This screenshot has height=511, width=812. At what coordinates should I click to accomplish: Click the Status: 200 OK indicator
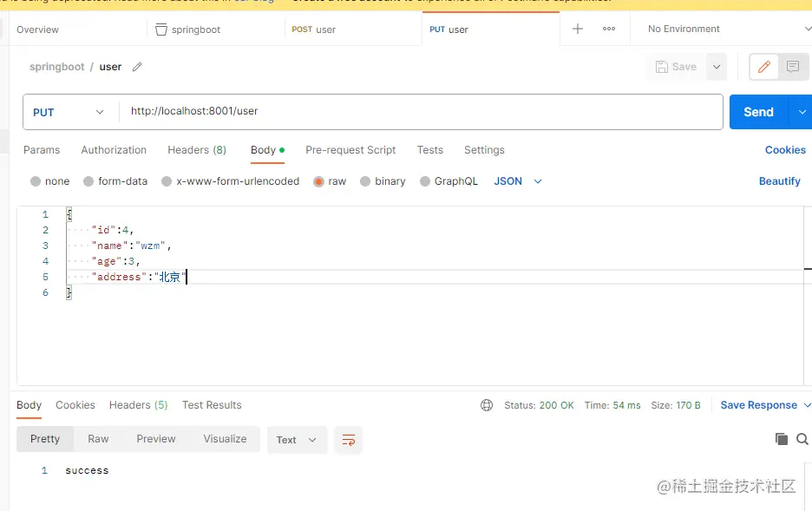coord(539,405)
